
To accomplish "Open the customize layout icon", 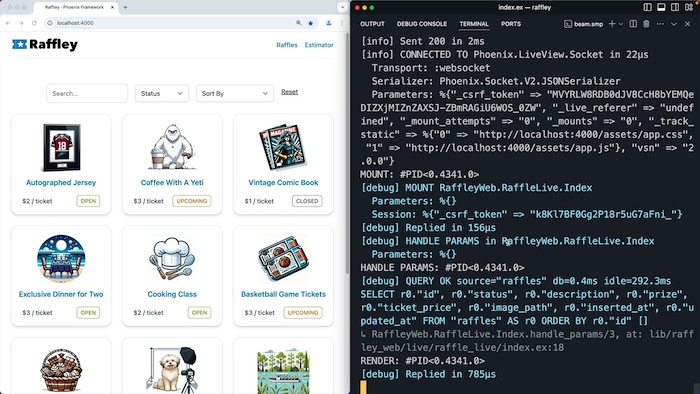I will 689,7.
